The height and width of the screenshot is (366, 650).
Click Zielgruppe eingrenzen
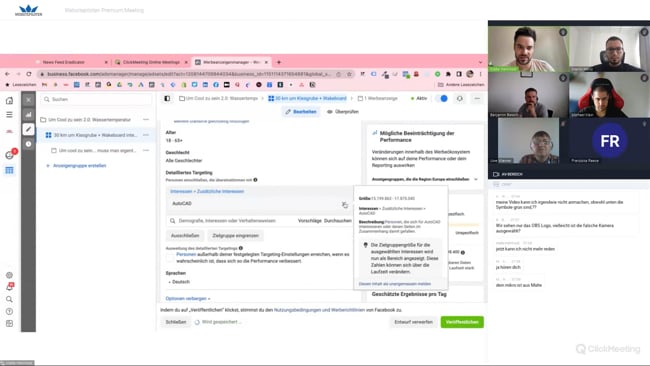point(235,236)
